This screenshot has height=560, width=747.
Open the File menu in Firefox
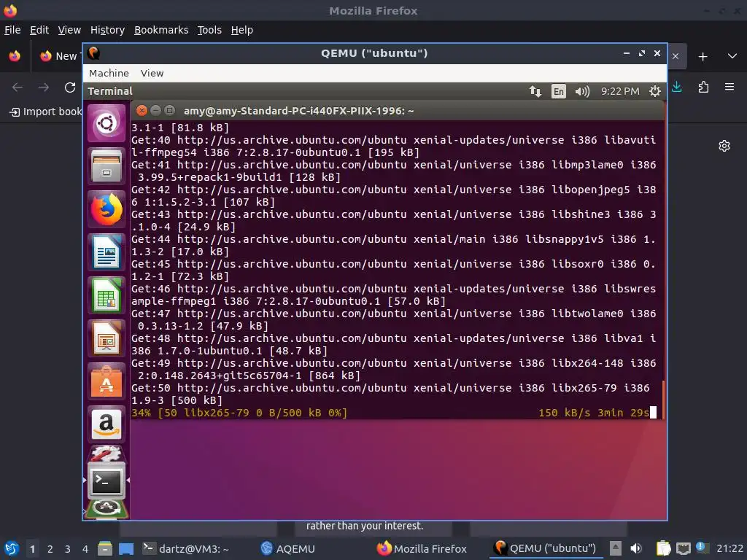coord(12,30)
